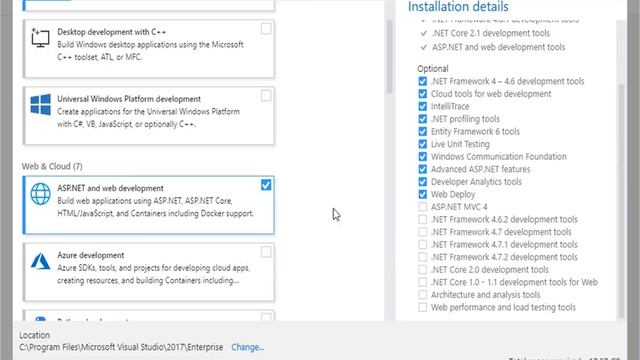Uncheck the IntelliTrace option
The width and height of the screenshot is (640, 360).
(422, 107)
